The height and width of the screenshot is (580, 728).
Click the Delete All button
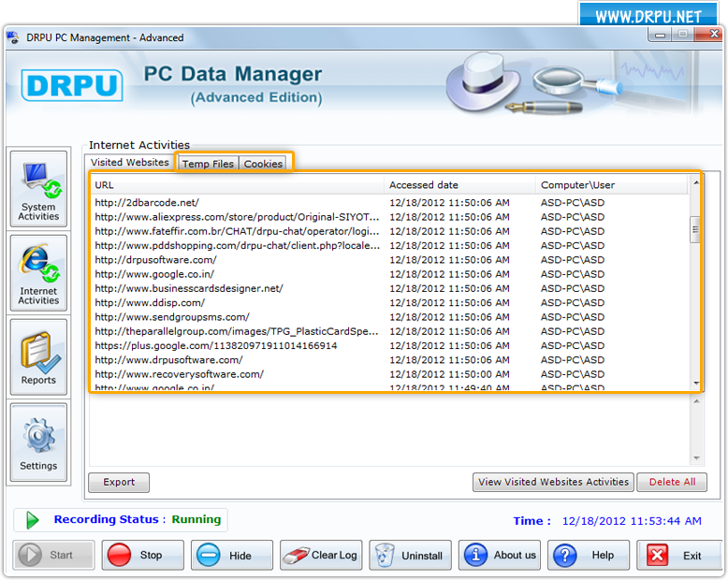click(x=672, y=482)
